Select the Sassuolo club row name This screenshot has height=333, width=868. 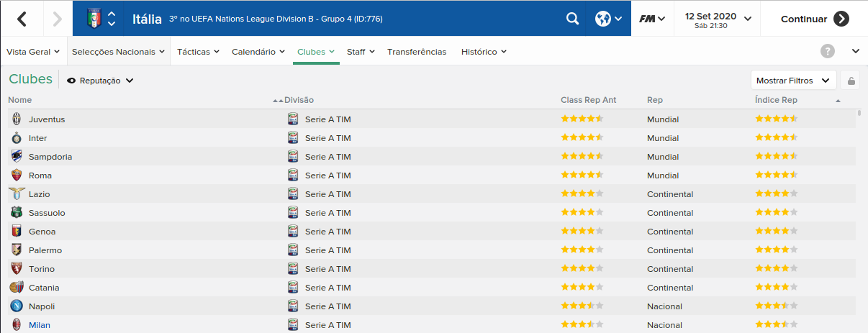[47, 213]
